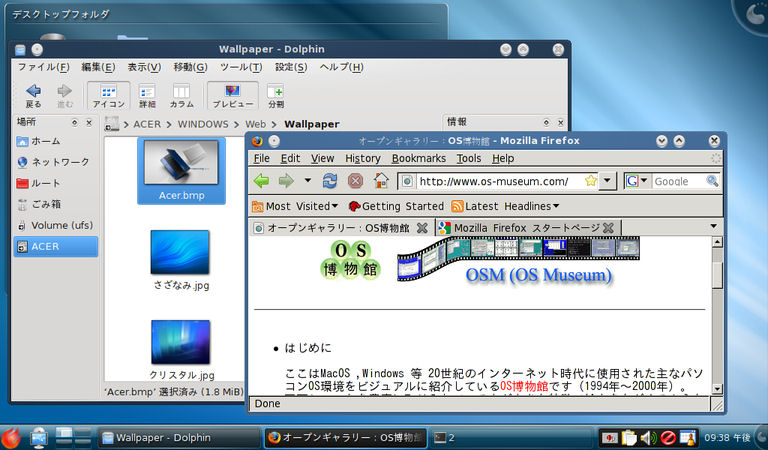The height and width of the screenshot is (450, 768).
Task: Close the 情報 panel
Action: tap(561, 122)
